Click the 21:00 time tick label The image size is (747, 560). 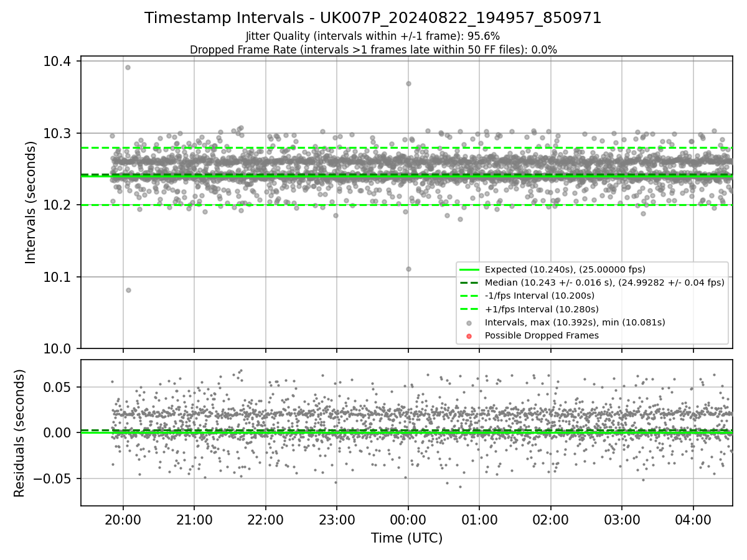pyautogui.click(x=194, y=520)
